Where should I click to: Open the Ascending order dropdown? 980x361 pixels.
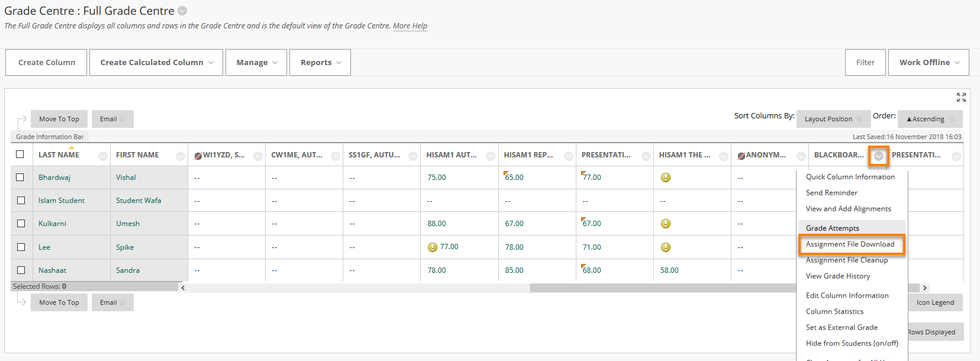click(x=930, y=119)
